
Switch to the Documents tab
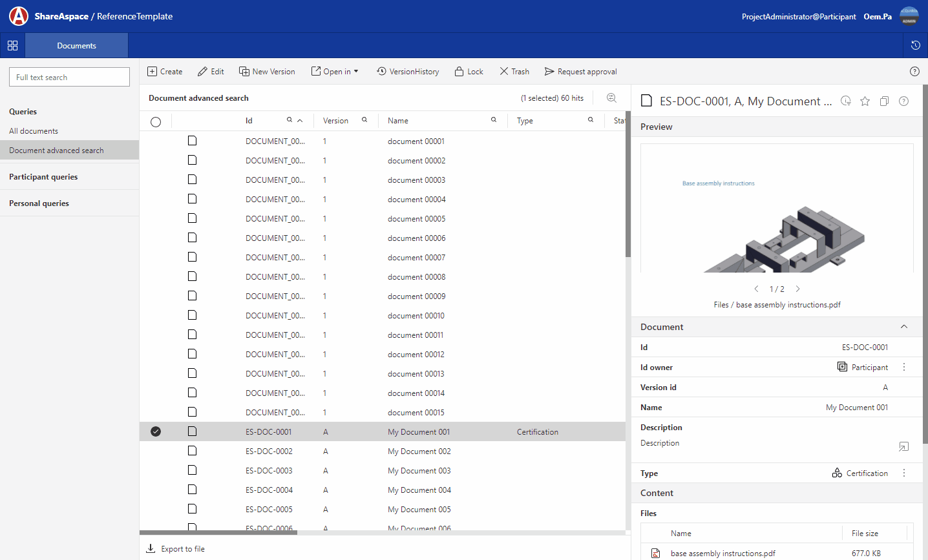pyautogui.click(x=76, y=46)
